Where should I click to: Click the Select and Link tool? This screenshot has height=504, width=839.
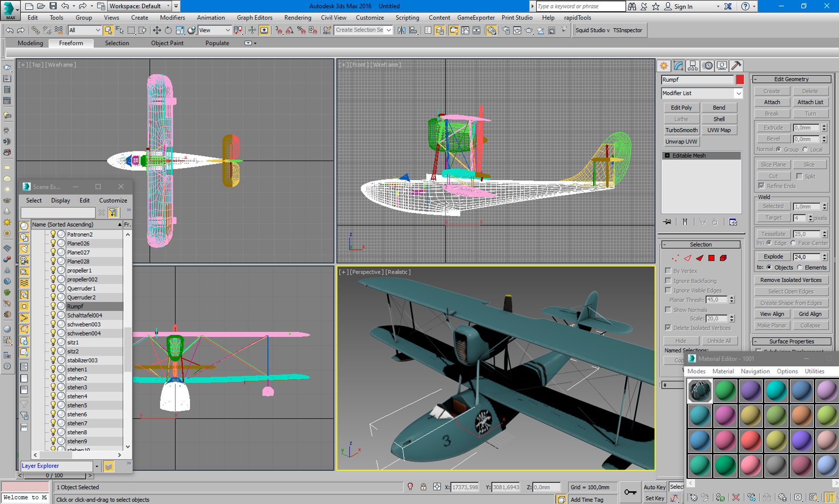35,30
